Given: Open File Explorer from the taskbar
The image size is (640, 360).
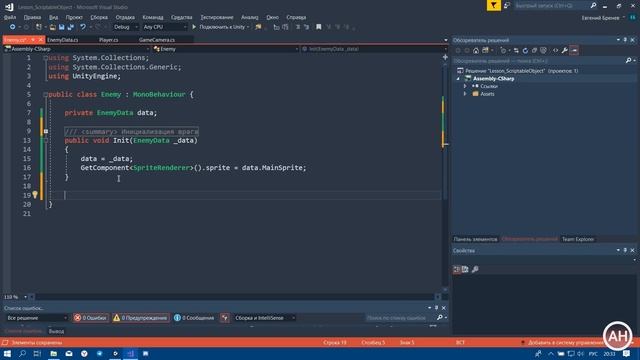Looking at the screenshot, I should 53,353.
